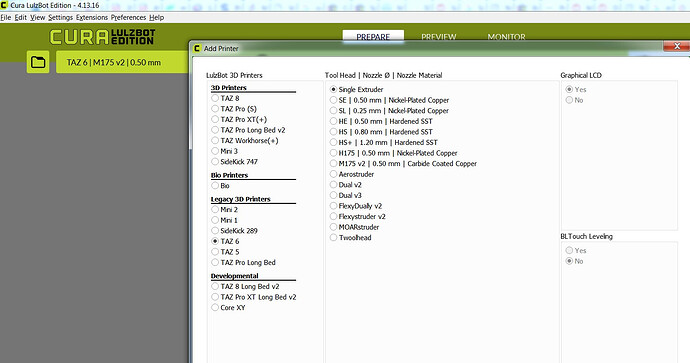Screen dimensions: 690x363
Task: Open the Settings menu
Action: (61, 17)
